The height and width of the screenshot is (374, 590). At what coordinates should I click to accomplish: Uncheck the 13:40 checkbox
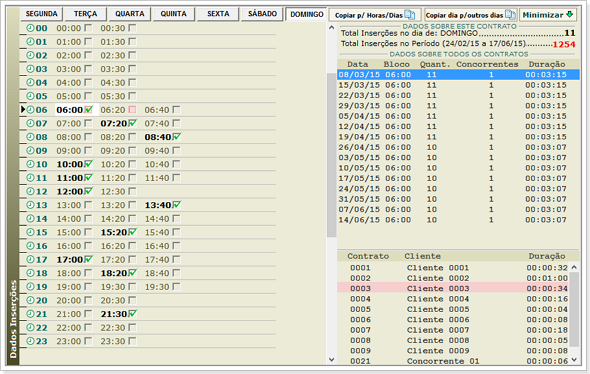(x=177, y=205)
